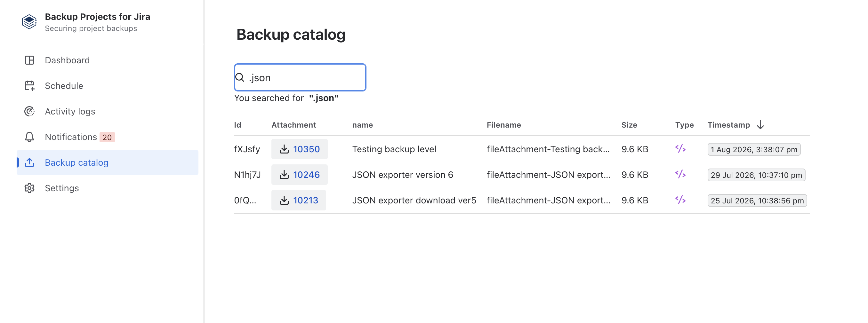Open the Dashboard menu item
The image size is (868, 323).
(x=108, y=60)
